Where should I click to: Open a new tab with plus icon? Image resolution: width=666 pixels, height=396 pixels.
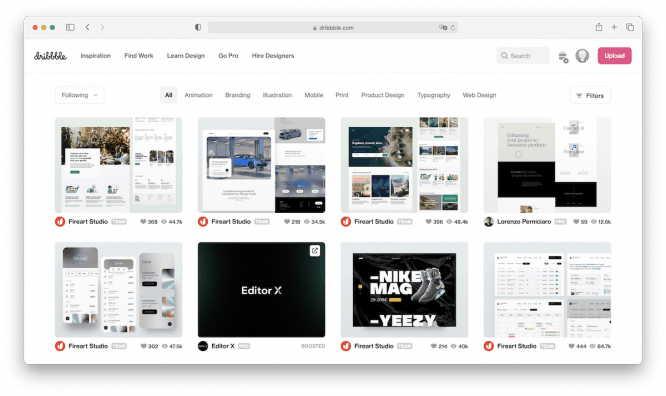pyautogui.click(x=614, y=27)
